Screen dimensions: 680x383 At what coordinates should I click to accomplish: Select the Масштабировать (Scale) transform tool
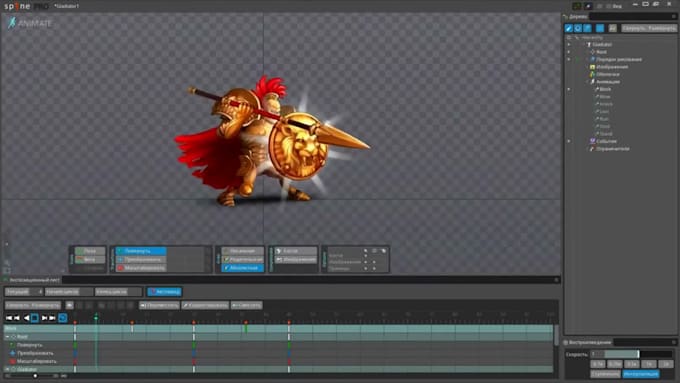click(141, 268)
